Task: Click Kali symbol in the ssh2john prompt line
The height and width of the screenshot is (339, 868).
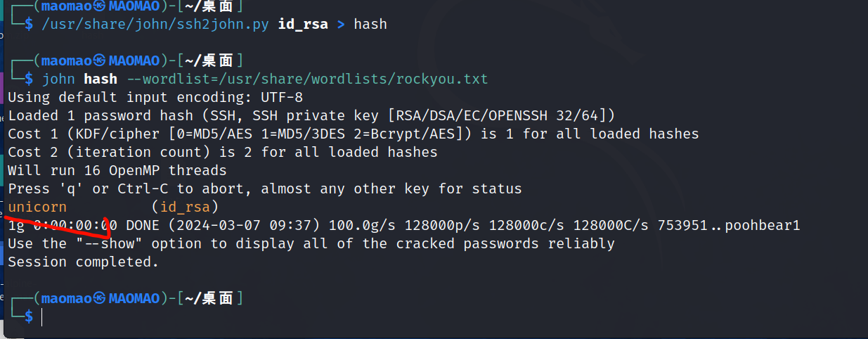Action: point(100,6)
